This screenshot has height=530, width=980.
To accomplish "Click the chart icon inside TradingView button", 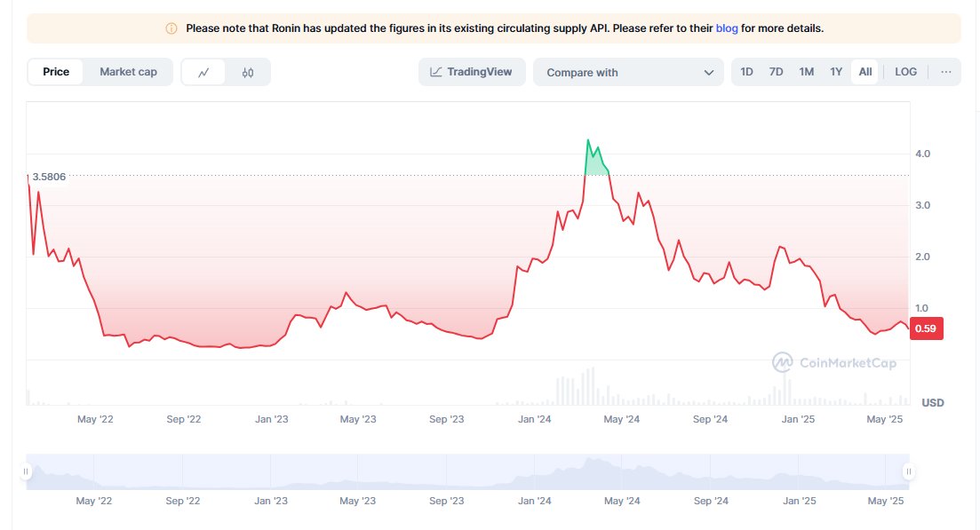I will click(436, 73).
